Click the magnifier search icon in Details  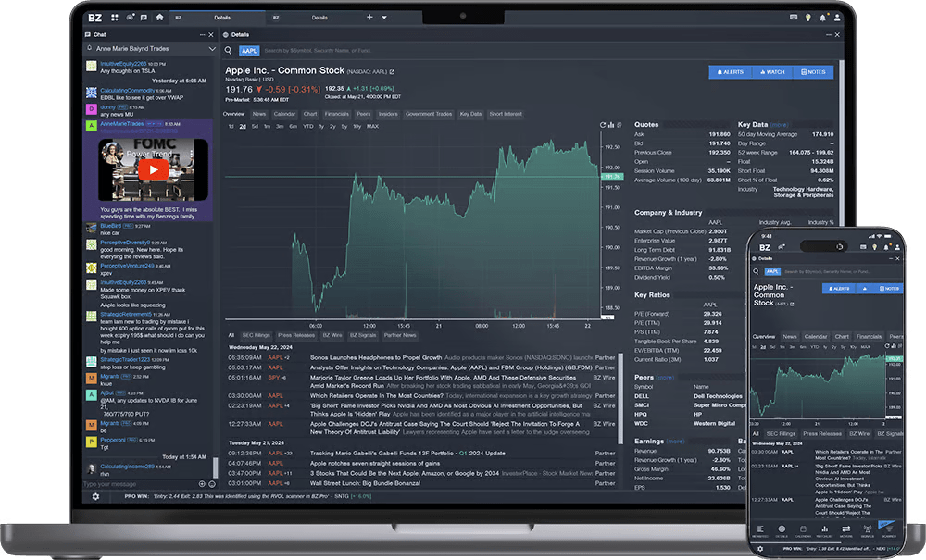click(229, 51)
